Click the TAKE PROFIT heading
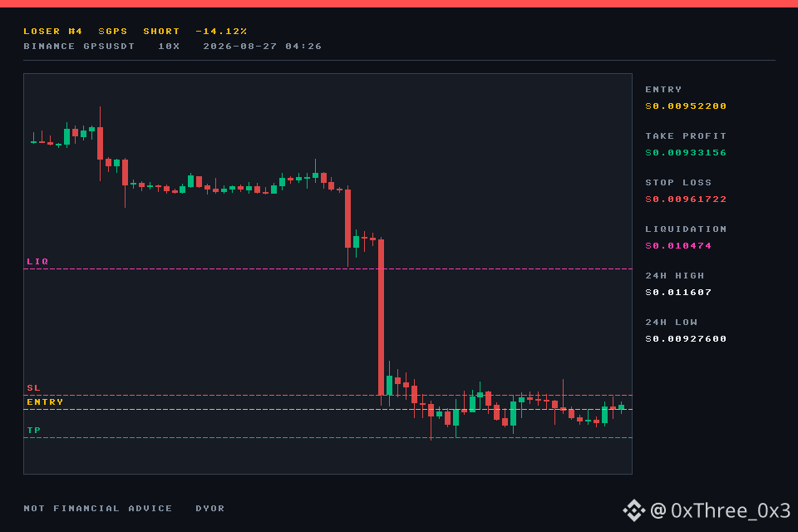The image size is (798, 532). [x=686, y=136]
